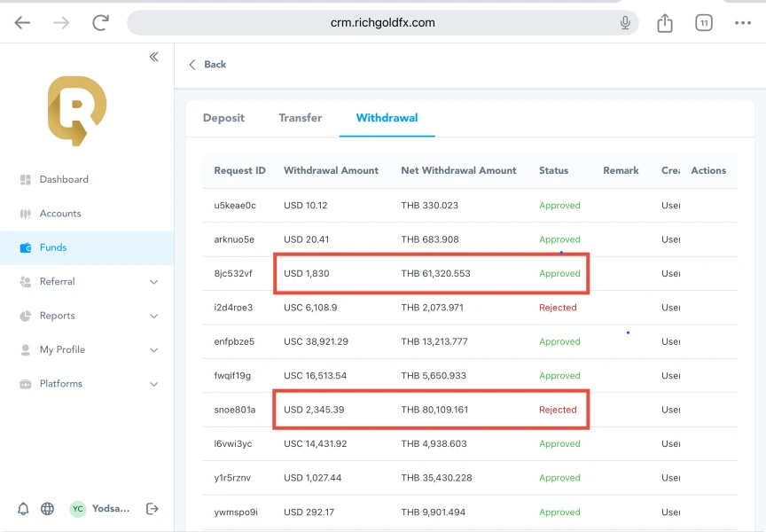Expand the Platforms menu chevron
The image size is (766, 532).
click(x=154, y=384)
